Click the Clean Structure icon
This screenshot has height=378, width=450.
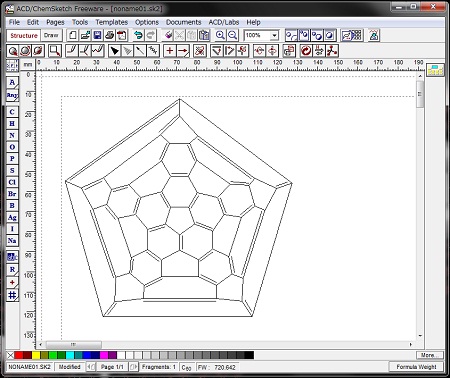[x=306, y=51]
